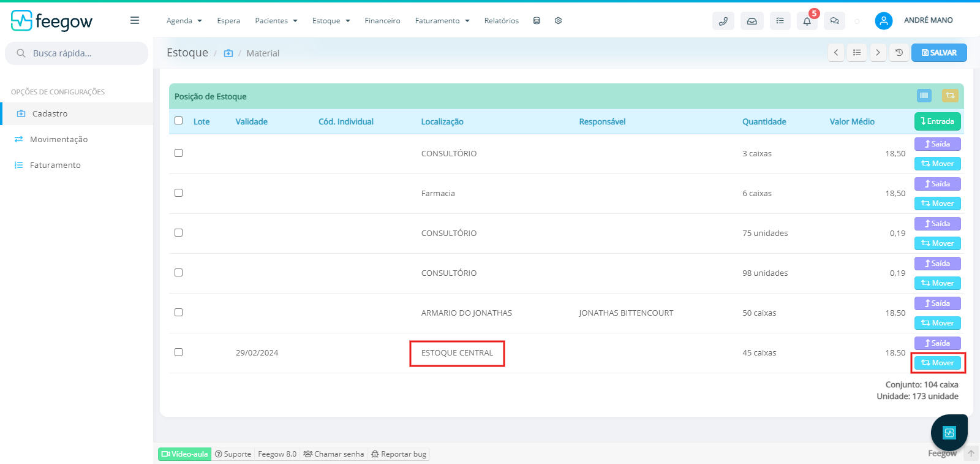Screen dimensions: 980x464
Task: Click the SALVAR button
Action: click(939, 53)
